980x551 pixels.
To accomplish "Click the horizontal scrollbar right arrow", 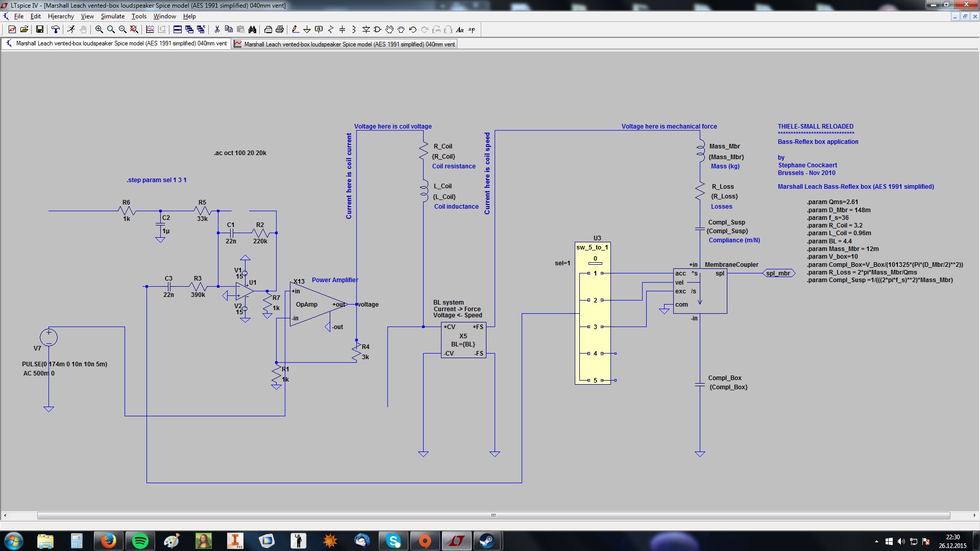I will (x=975, y=516).
